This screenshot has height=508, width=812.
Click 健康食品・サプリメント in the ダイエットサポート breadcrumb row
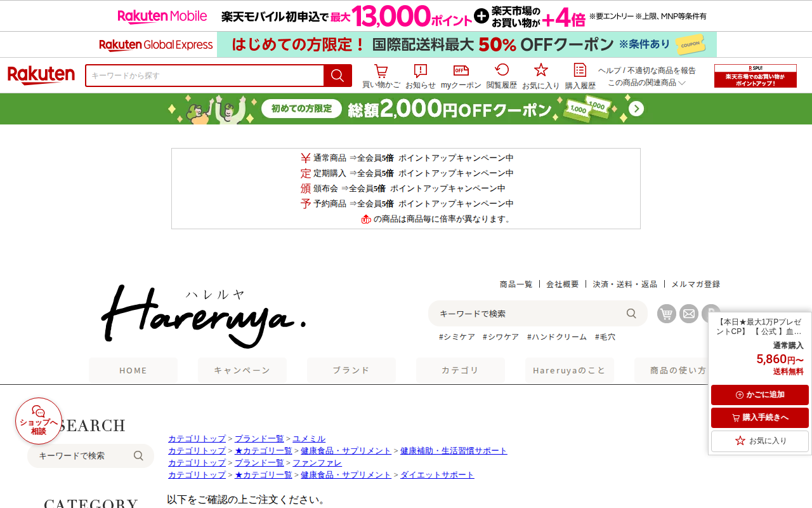tap(346, 475)
